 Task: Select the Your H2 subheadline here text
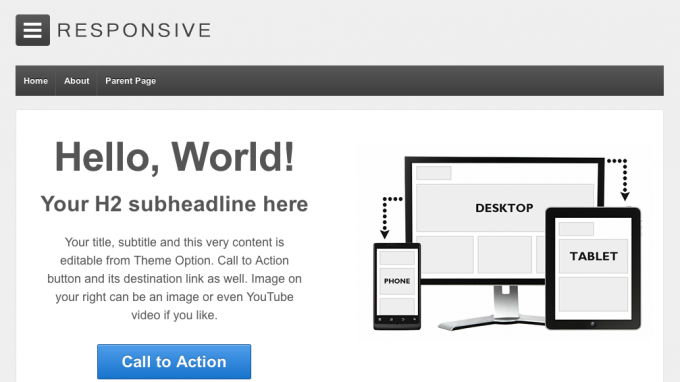click(x=174, y=204)
